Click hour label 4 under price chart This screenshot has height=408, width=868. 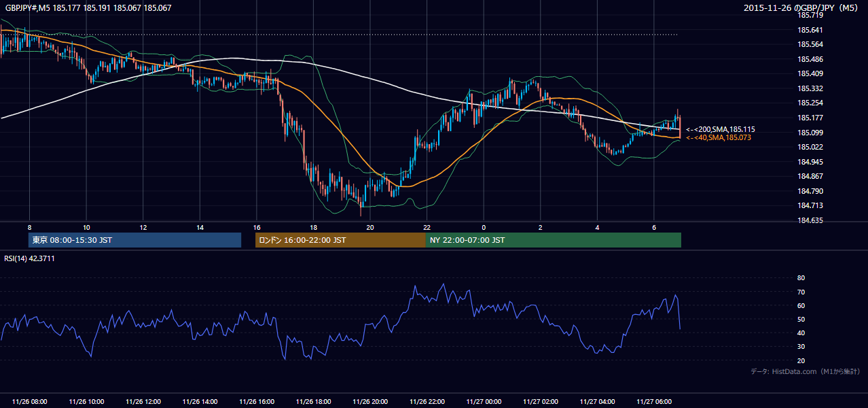click(597, 227)
